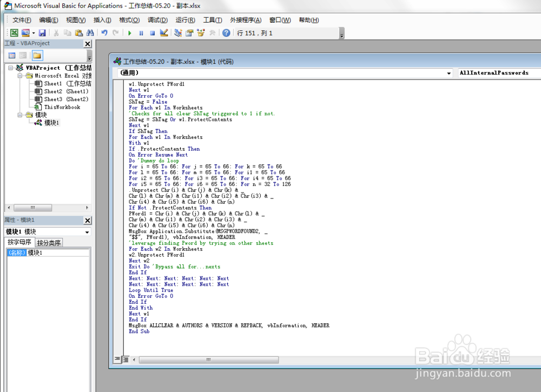Click project tree horizontal scrollbar thumb

(33, 208)
